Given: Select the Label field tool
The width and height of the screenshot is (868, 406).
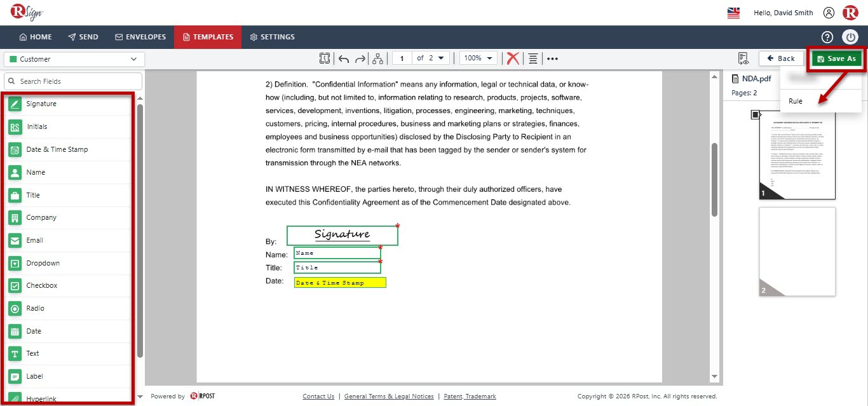Looking at the screenshot, I should point(69,376).
